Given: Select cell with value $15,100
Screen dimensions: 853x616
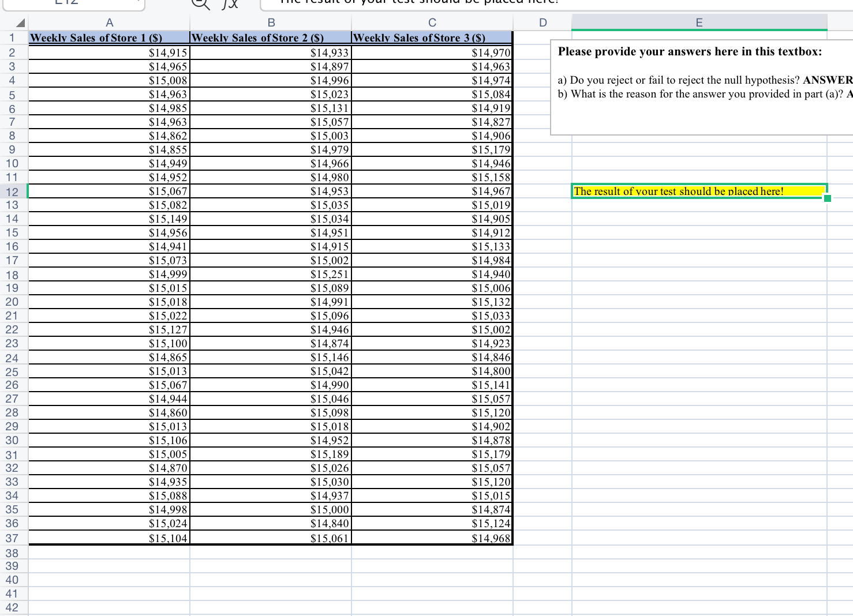Looking at the screenshot, I should pyautogui.click(x=109, y=343).
